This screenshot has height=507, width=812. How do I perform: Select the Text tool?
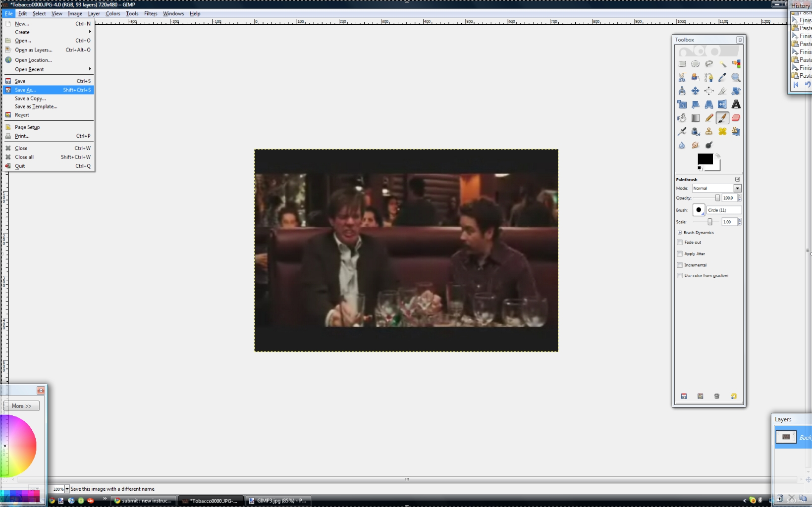point(736,104)
